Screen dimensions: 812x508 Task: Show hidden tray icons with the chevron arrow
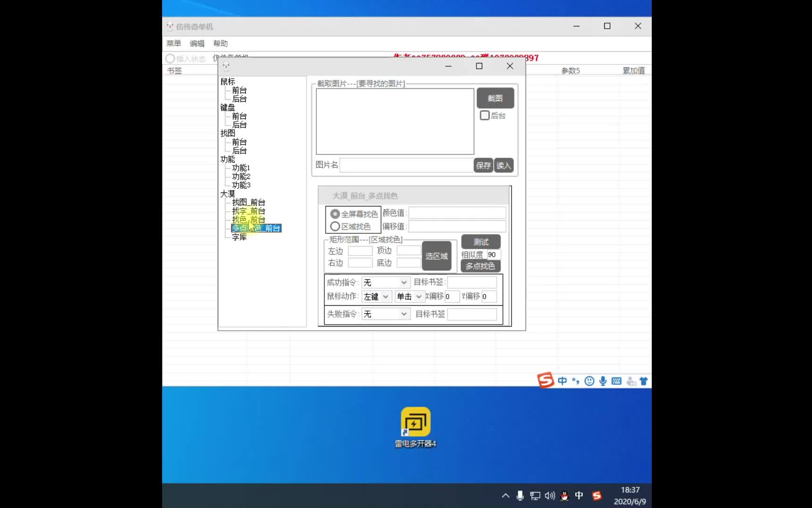506,495
